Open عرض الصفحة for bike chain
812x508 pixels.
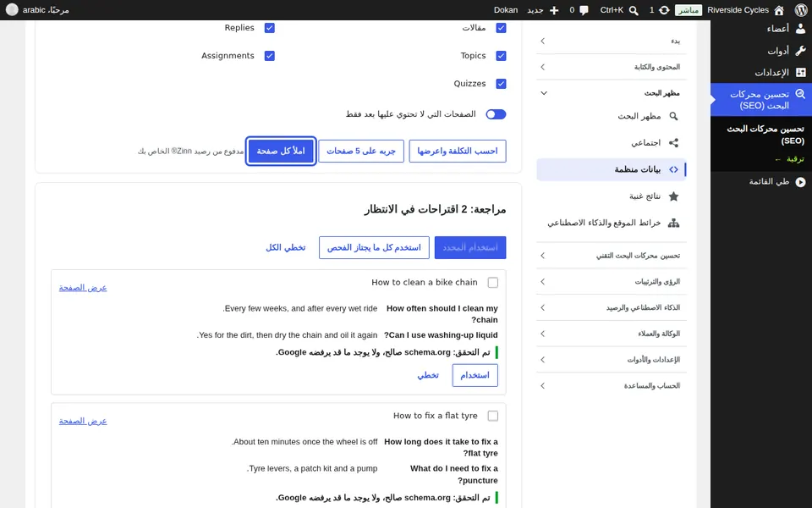click(83, 288)
